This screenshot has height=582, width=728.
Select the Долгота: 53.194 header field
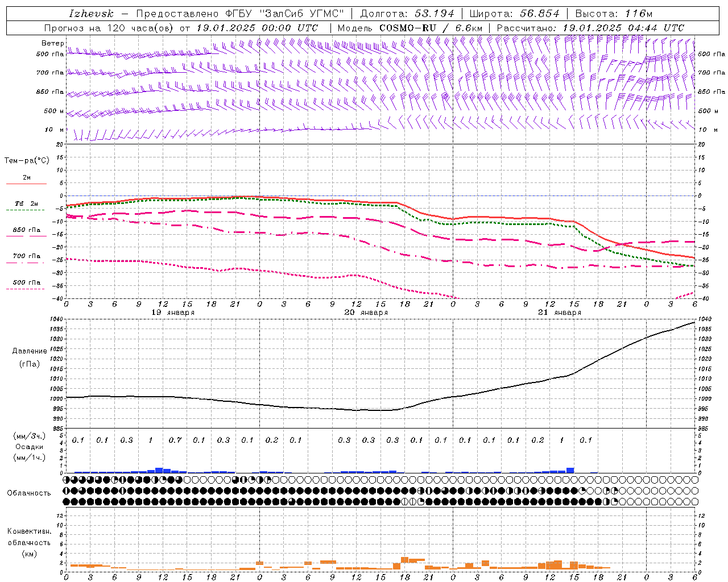[407, 14]
